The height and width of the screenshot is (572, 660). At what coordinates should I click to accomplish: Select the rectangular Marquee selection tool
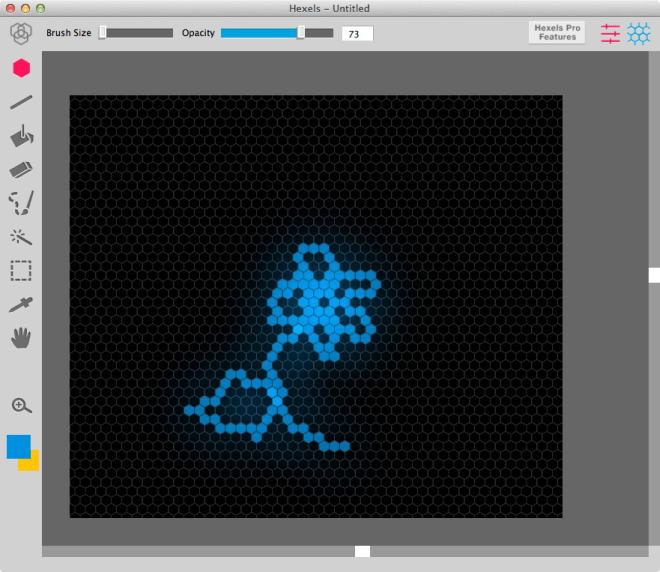click(x=21, y=271)
